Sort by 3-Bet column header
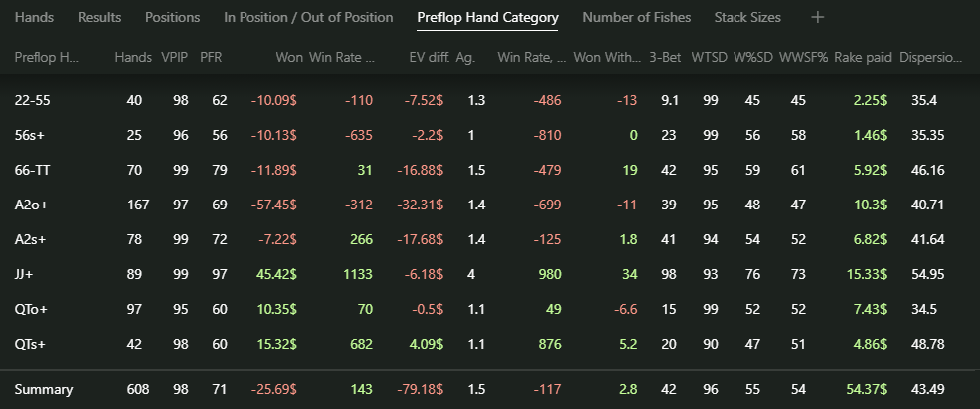Viewport: 980px width, 409px height. 665,58
